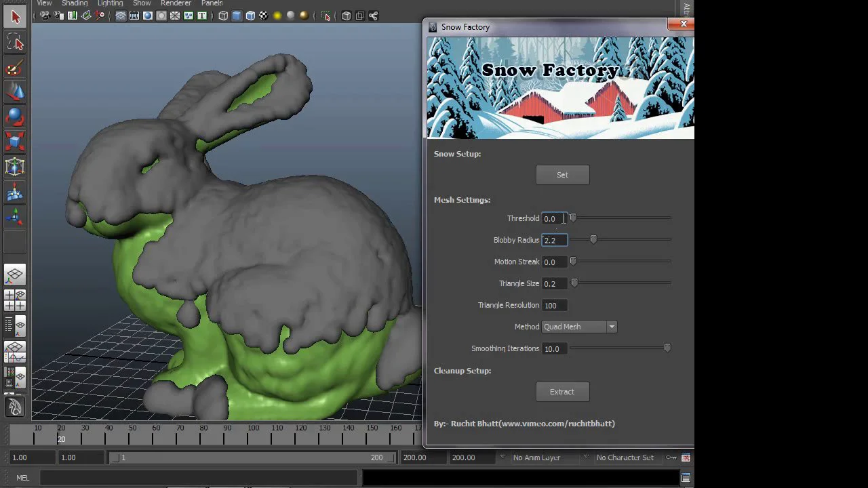The image size is (868, 488).
Task: Select the Scale tool cube icon
Action: 15,142
